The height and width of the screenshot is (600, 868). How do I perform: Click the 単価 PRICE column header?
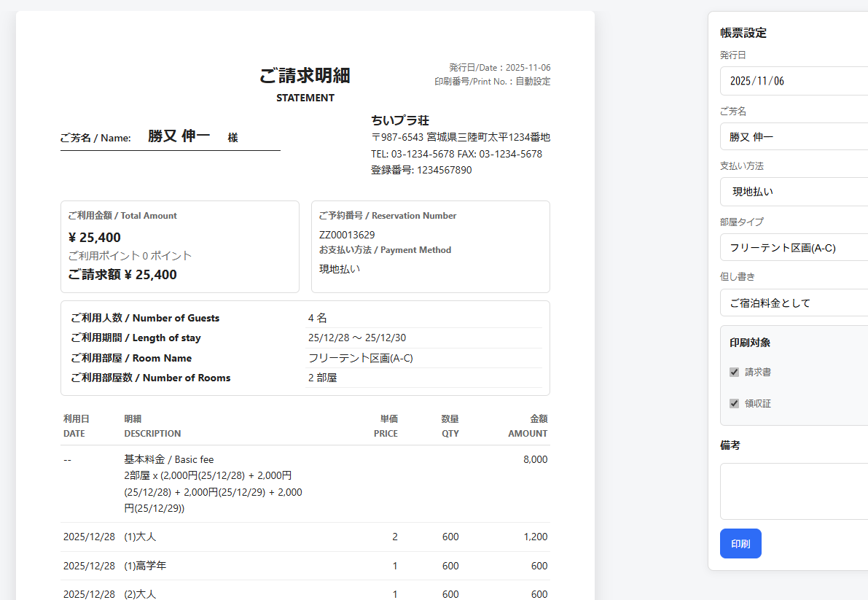click(x=386, y=426)
